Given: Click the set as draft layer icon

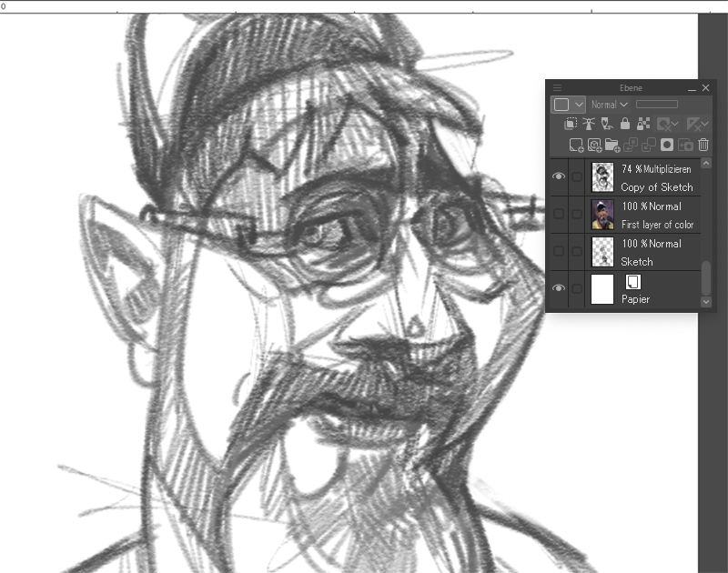Looking at the screenshot, I should pos(607,124).
